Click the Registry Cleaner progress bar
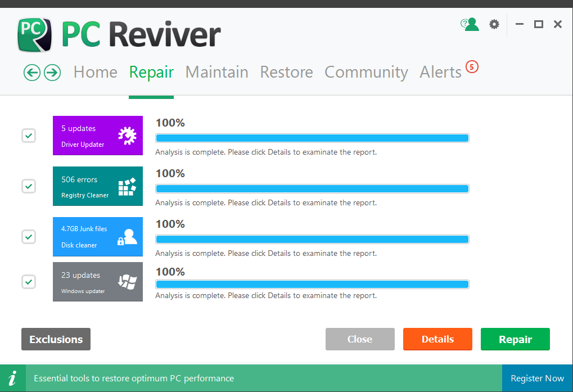 click(312, 188)
